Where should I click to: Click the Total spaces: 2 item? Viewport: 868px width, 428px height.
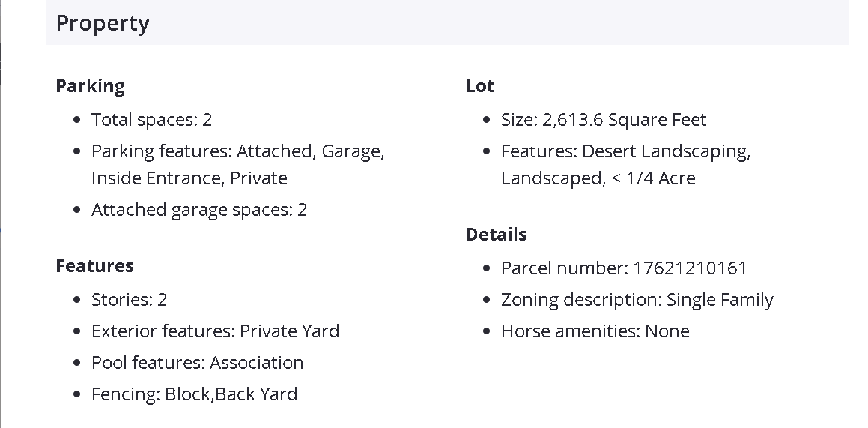point(151,120)
